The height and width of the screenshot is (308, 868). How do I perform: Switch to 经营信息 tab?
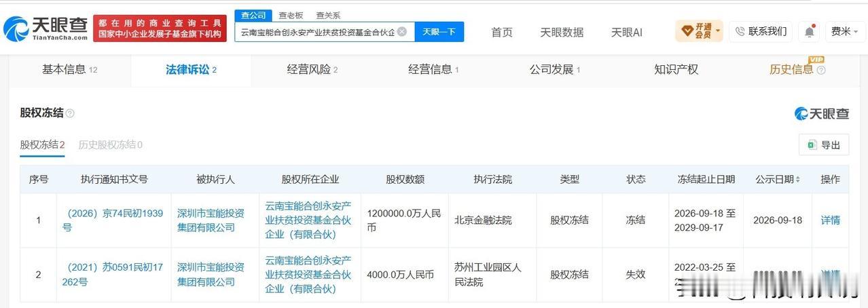(x=433, y=69)
